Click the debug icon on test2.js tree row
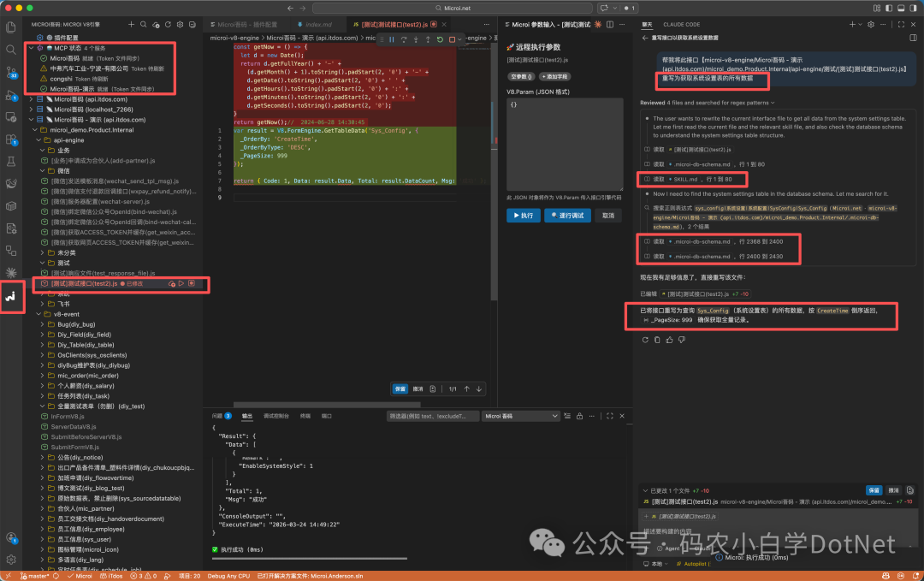This screenshot has height=581, width=924. tap(192, 283)
